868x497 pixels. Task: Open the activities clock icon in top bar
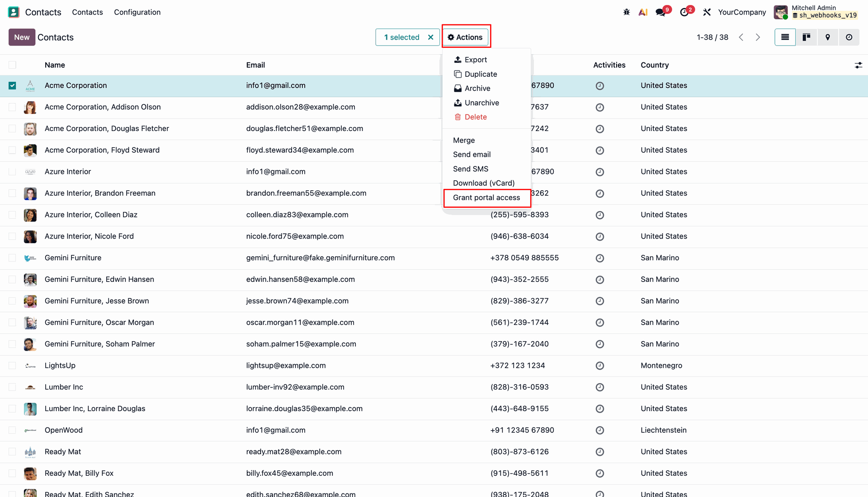(684, 12)
